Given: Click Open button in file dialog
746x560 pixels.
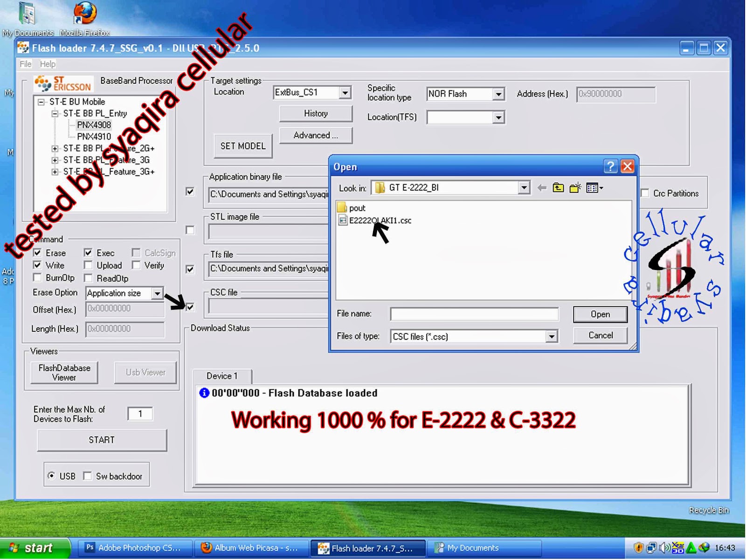Looking at the screenshot, I should [x=600, y=314].
